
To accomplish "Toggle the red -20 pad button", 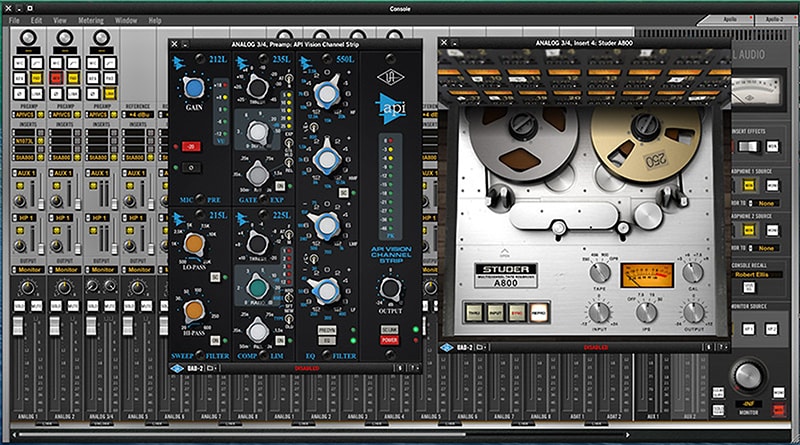I will (191, 147).
